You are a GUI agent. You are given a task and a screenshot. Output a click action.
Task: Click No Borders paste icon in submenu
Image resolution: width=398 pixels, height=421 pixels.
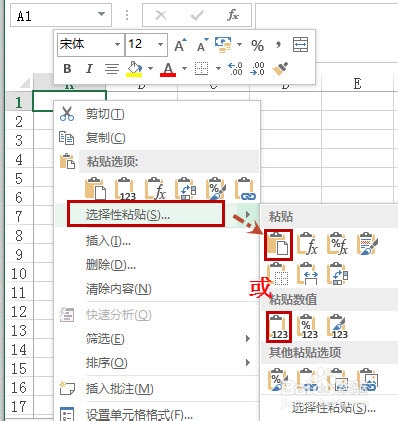coord(278,274)
